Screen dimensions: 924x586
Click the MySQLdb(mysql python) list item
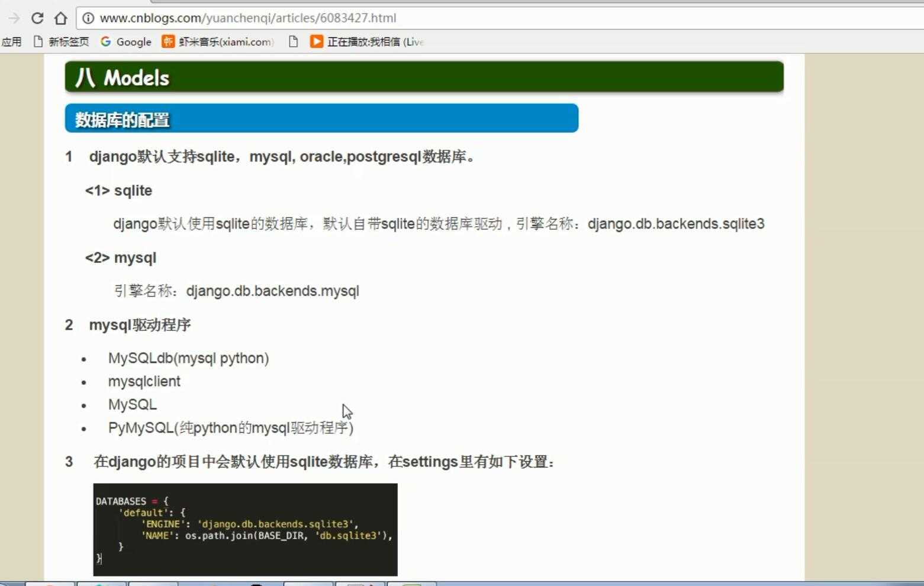coord(188,359)
